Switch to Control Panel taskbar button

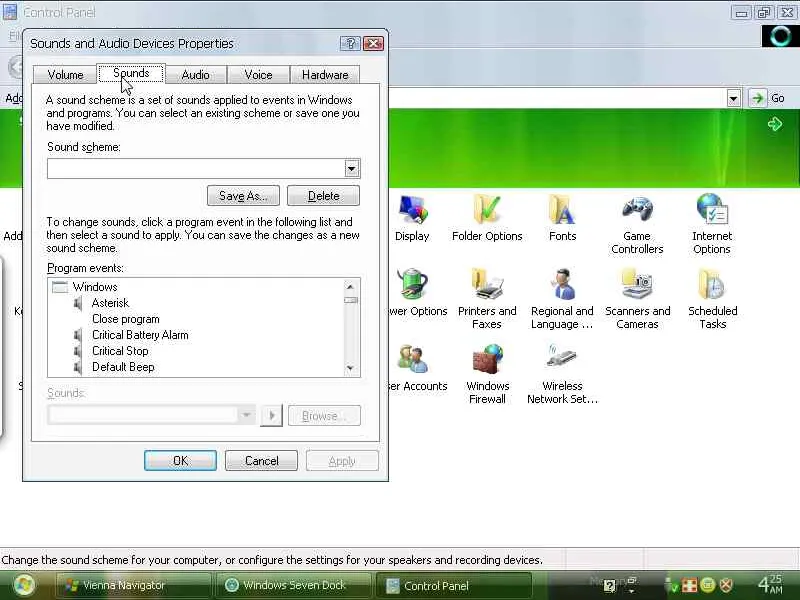tap(453, 585)
